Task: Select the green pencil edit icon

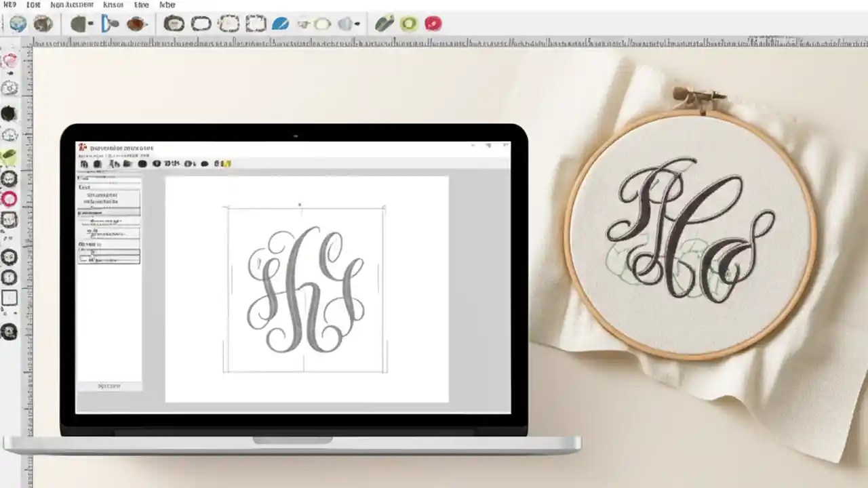Action: pyautogui.click(x=384, y=24)
